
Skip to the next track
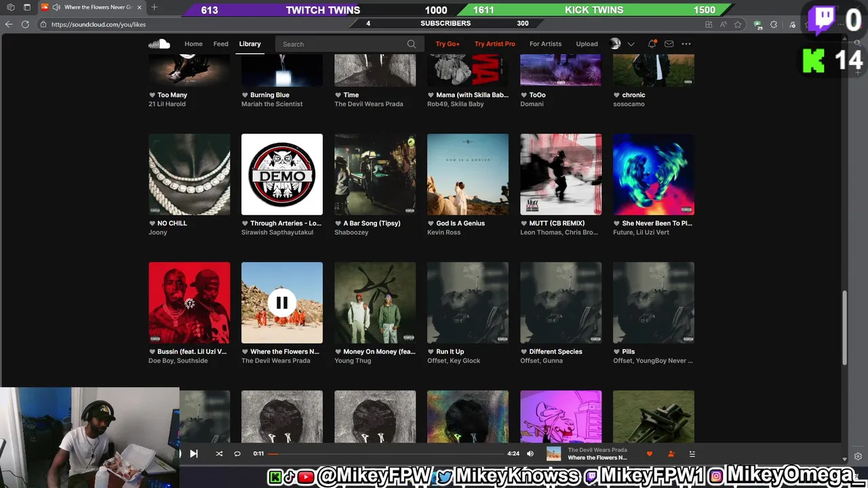click(x=194, y=453)
